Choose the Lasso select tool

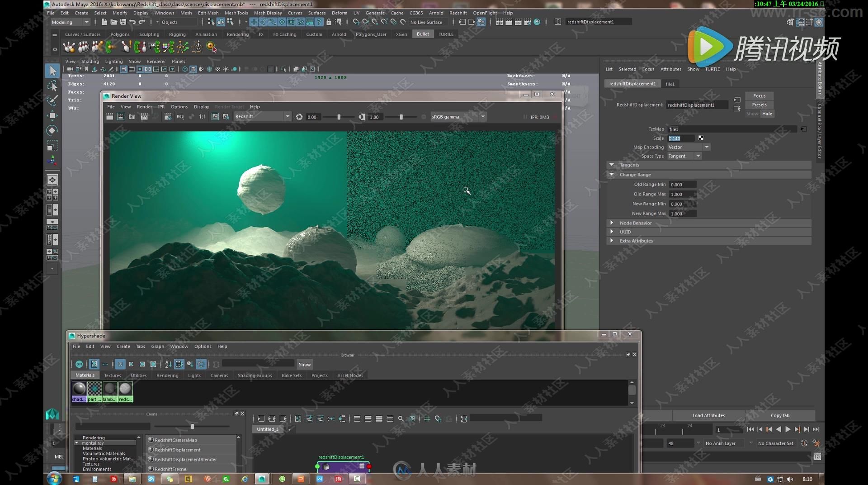(52, 86)
